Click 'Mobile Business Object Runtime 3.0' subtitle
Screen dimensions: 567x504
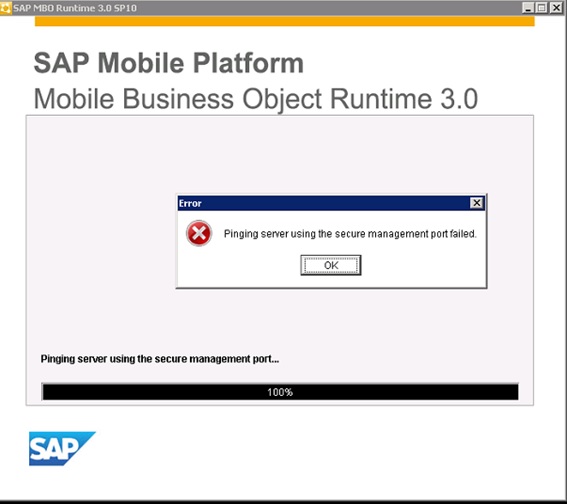(x=256, y=99)
